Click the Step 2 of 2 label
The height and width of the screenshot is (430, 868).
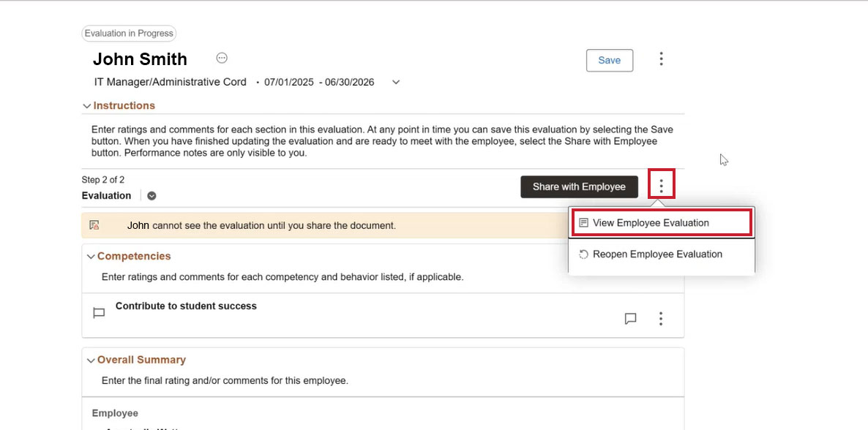pyautogui.click(x=103, y=179)
